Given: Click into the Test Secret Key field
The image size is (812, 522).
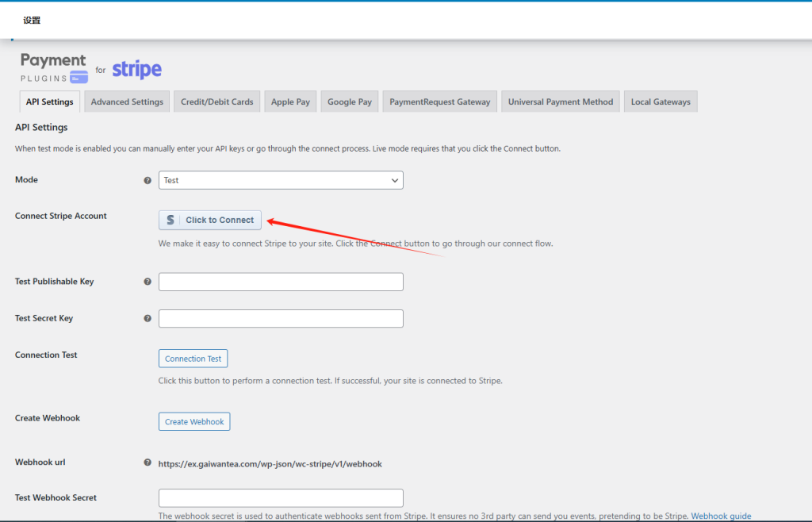Looking at the screenshot, I should (281, 318).
